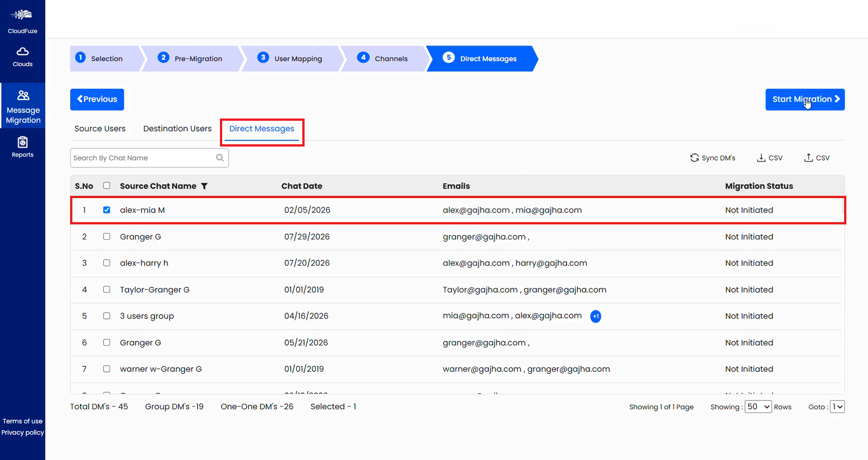Click One-One DM's -26 summary
This screenshot has width=868, height=460.
click(257, 407)
